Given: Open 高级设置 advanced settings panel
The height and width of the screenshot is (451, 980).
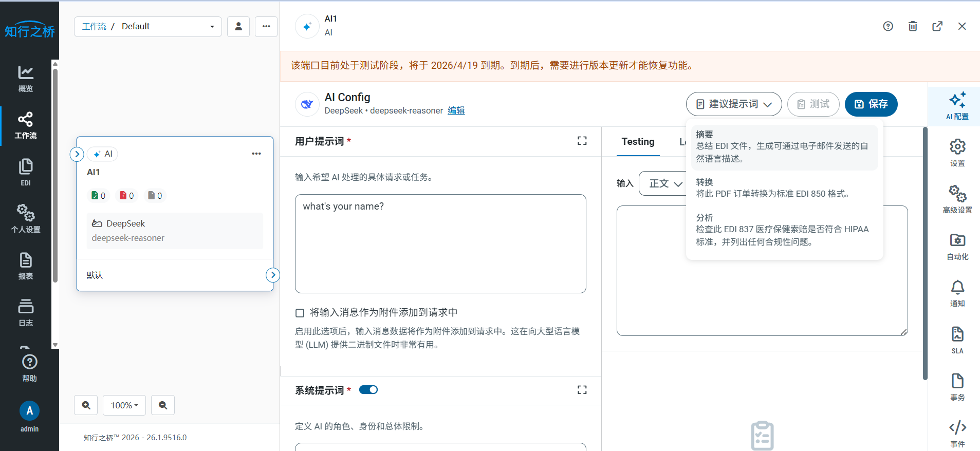Looking at the screenshot, I should click(x=957, y=199).
